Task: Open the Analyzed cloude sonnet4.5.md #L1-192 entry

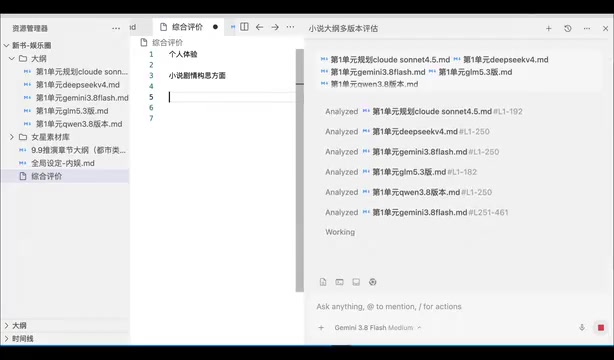Action: pyautogui.click(x=424, y=111)
